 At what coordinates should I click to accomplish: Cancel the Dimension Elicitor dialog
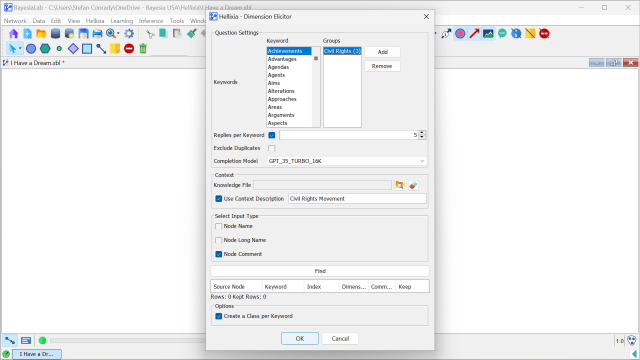340,339
